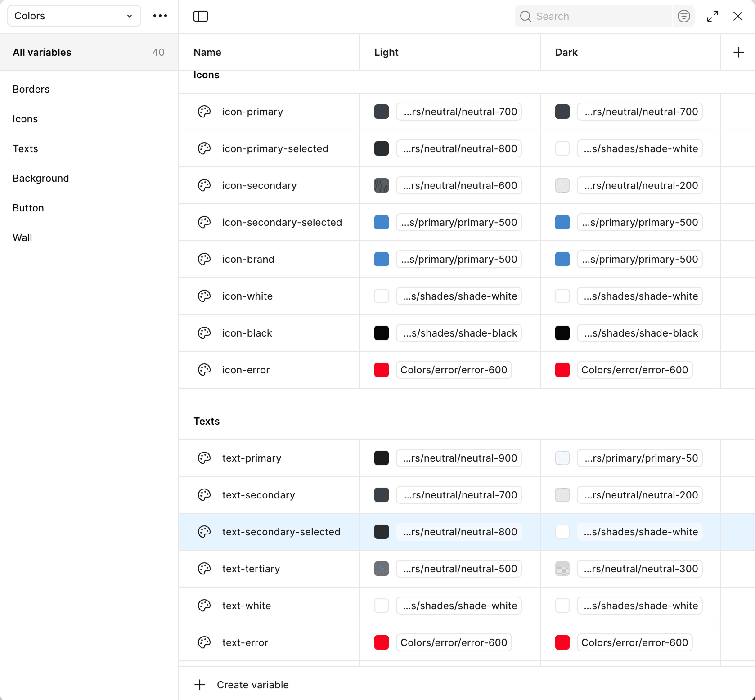Image resolution: width=755 pixels, height=700 pixels.
Task: Click the palette icon beside icon-error
Action: [x=204, y=370]
